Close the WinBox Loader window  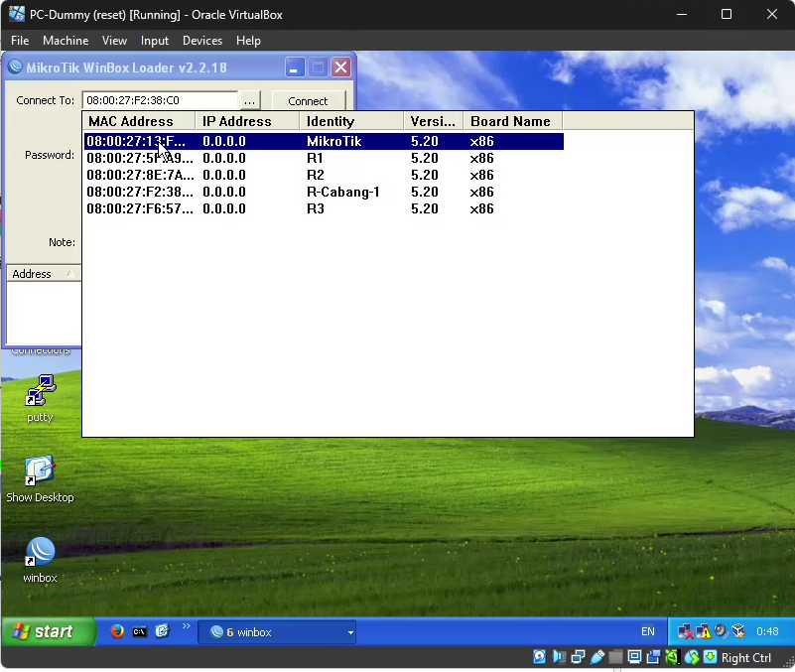[341, 67]
